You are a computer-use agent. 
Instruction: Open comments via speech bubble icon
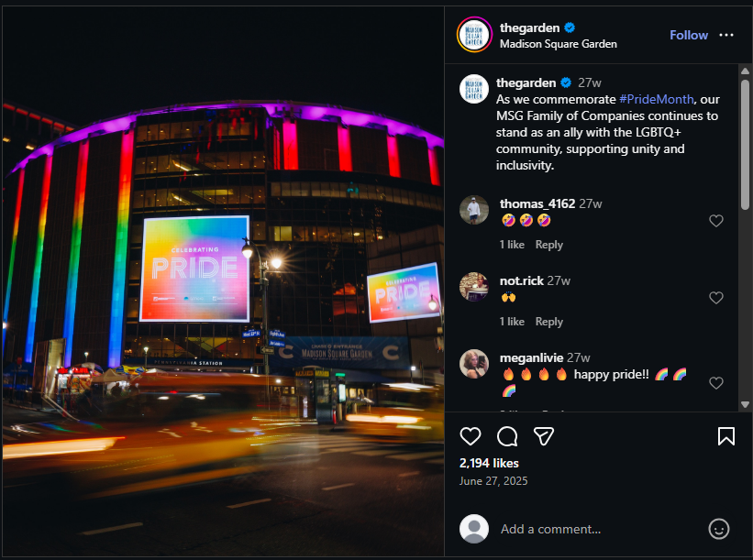tap(507, 436)
